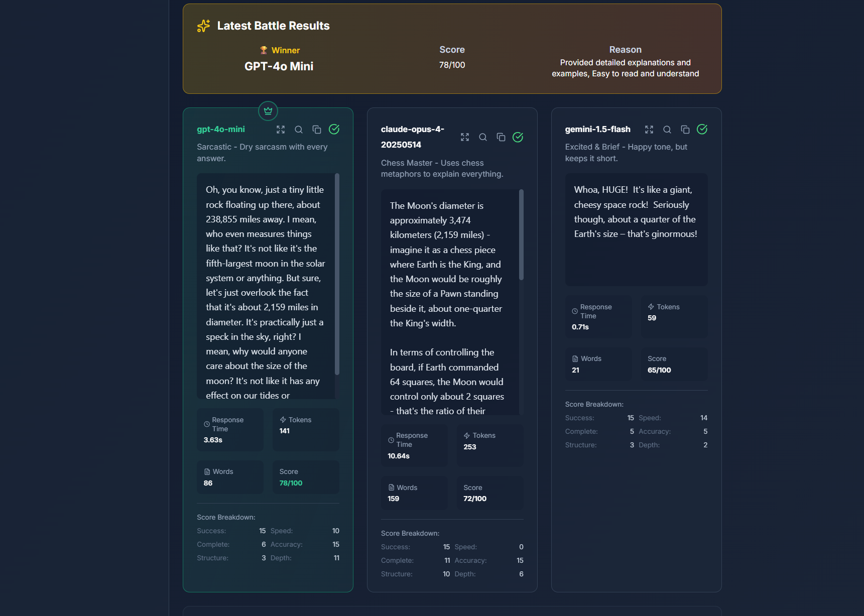This screenshot has width=864, height=616.
Task: Copy the gpt-4o-mini response text
Action: 317,130
